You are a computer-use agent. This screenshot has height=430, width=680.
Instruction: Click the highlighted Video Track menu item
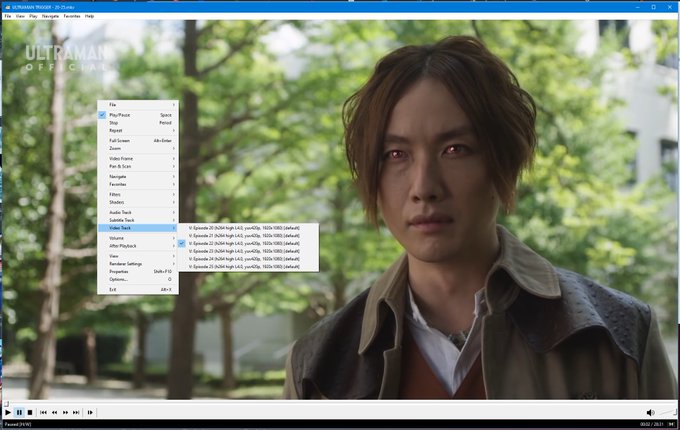pos(138,228)
